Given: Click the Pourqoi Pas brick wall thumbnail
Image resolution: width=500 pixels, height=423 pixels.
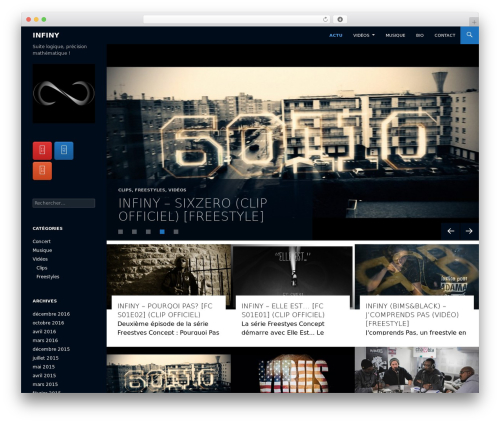Looking at the screenshot, I should [x=169, y=270].
